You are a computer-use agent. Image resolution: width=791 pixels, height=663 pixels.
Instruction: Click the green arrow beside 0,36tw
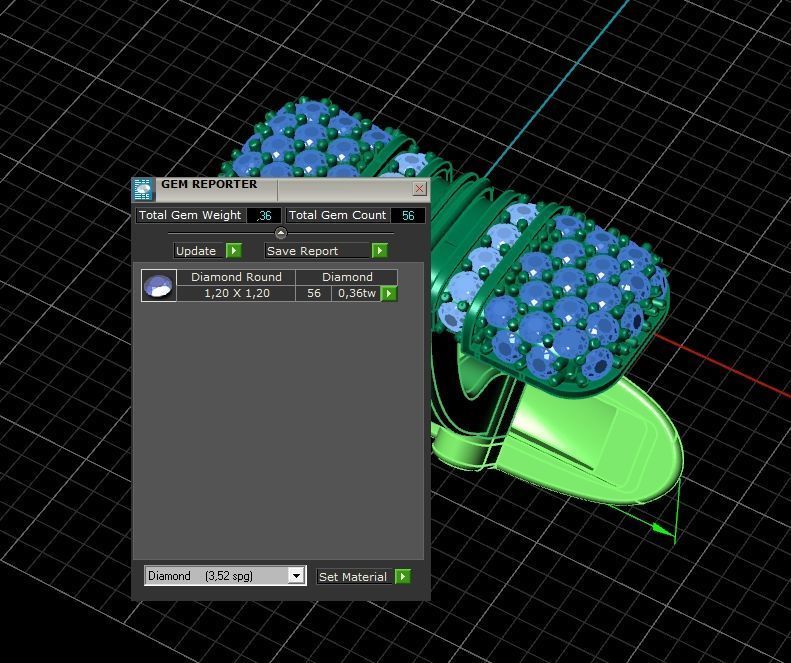[388, 294]
